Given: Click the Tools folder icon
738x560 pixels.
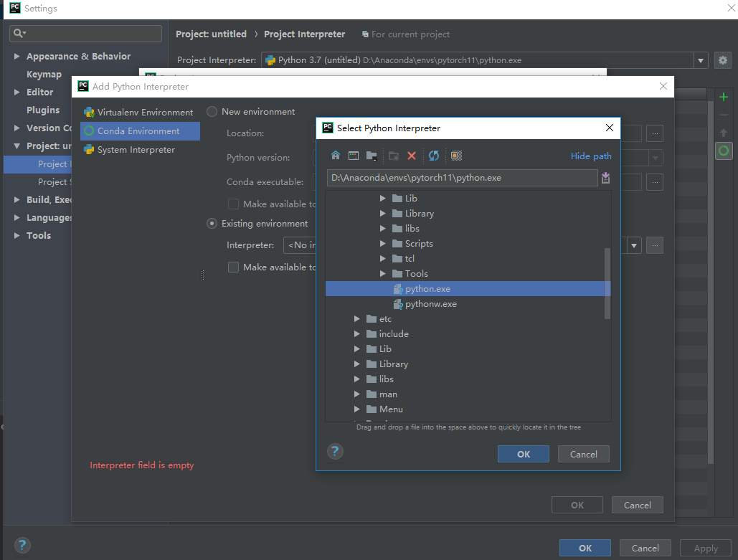Looking at the screenshot, I should click(x=397, y=274).
